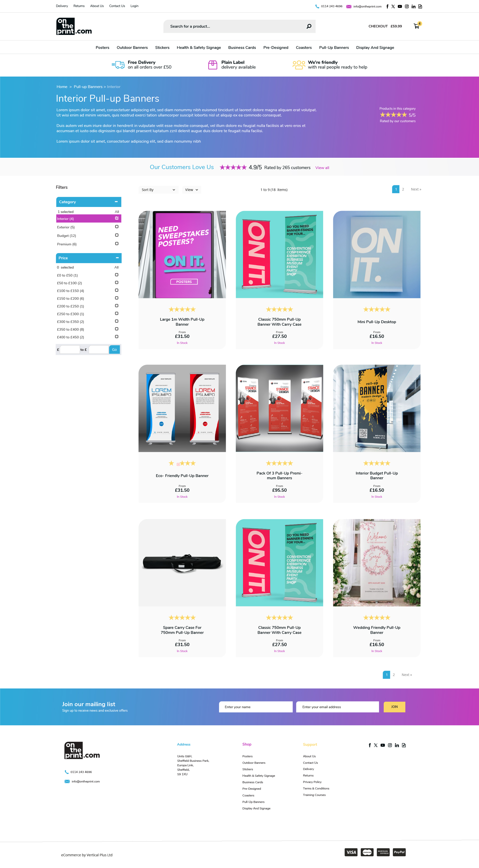Tick the Exterior (5) category checkbox

click(117, 227)
